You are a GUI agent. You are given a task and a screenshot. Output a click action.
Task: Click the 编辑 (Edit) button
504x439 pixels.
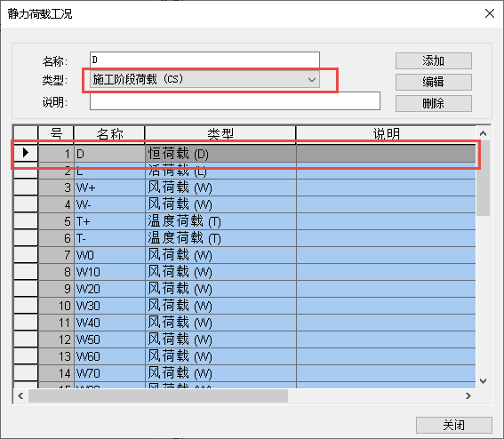point(434,82)
